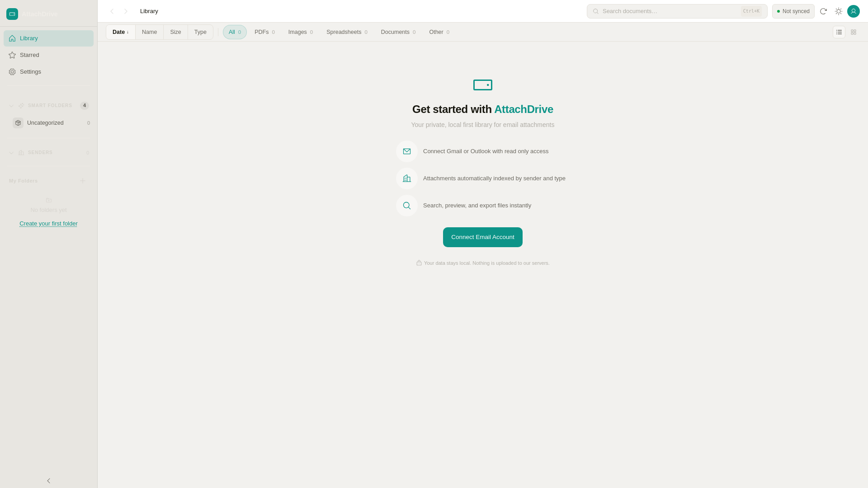Click the My Folders heading
The width and height of the screenshot is (868, 488).
tap(24, 181)
